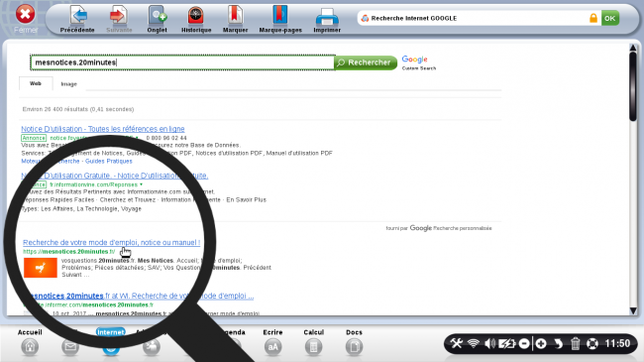Viewport: 644px width, 362px height.
Task: Click the OK button in address bar
Action: (x=610, y=18)
